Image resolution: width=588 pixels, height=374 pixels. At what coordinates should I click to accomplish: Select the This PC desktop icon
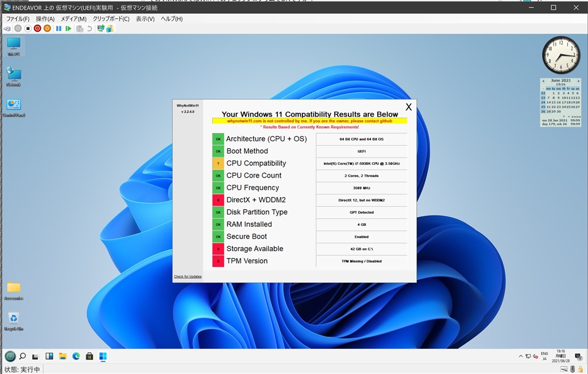pos(14,47)
